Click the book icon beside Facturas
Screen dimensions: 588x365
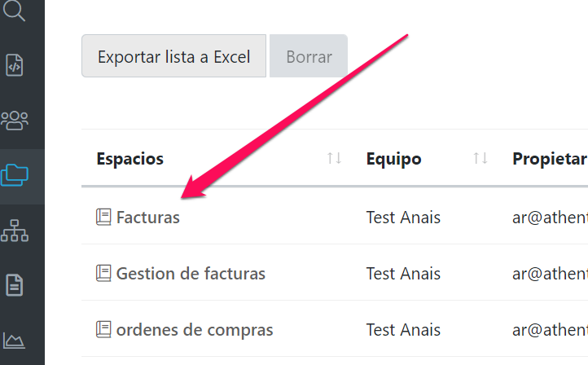(x=103, y=217)
